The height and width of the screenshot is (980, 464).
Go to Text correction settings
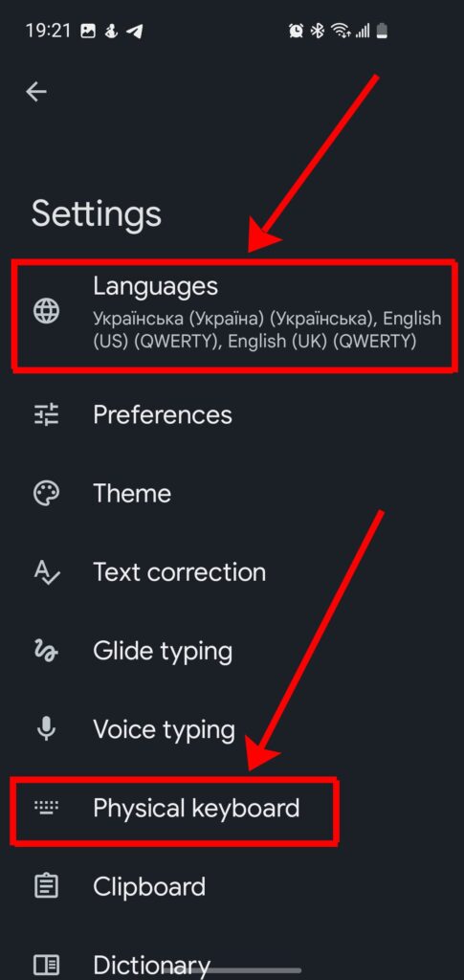coord(232,572)
